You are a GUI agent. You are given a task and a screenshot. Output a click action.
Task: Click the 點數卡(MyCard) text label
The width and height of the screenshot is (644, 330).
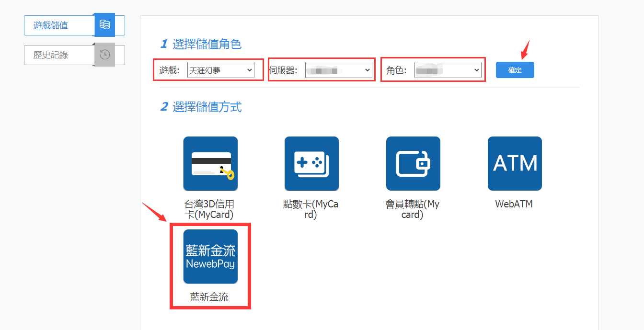(x=311, y=210)
